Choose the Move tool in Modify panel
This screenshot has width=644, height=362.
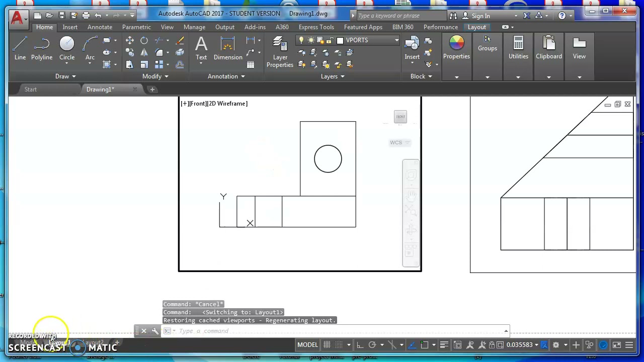pos(130,40)
